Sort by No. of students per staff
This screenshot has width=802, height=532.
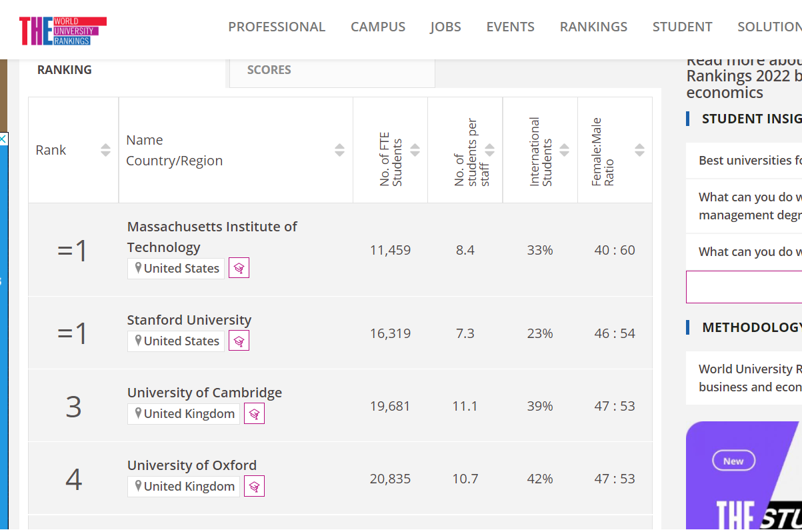pos(489,150)
